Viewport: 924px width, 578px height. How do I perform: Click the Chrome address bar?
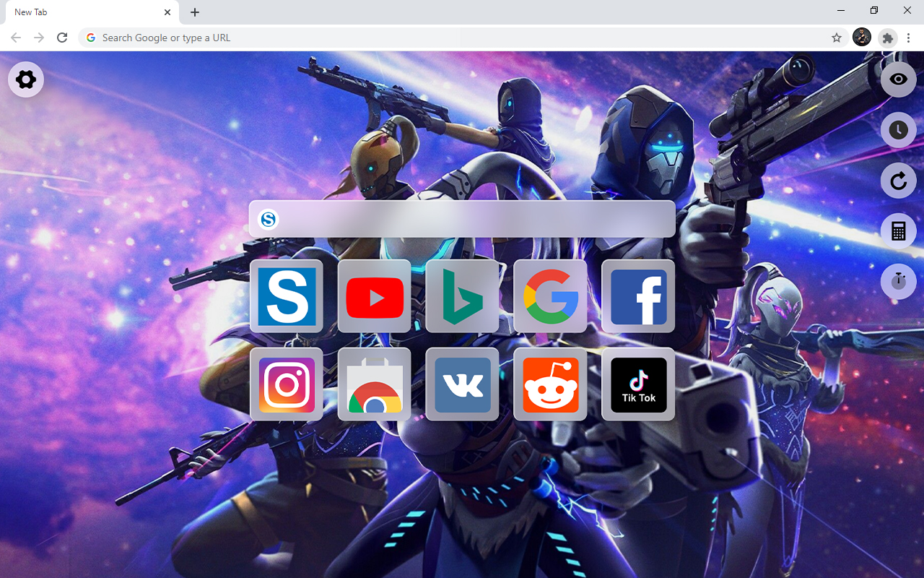coord(462,38)
